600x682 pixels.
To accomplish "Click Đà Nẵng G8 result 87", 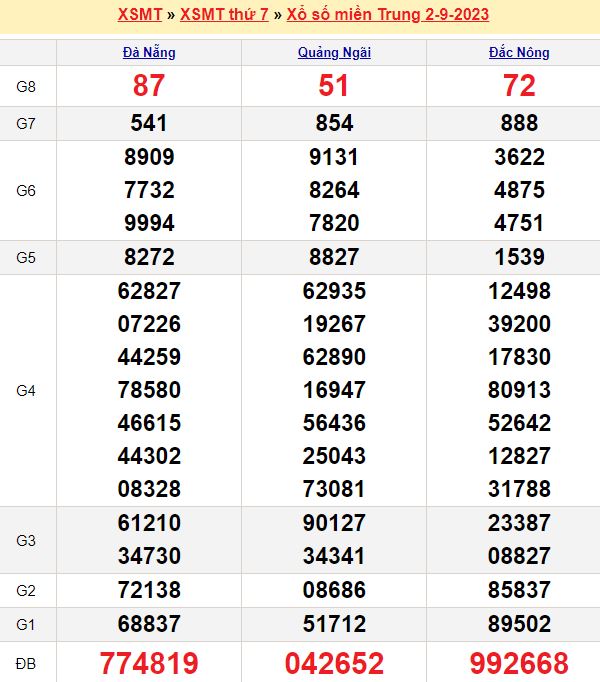I will [149, 87].
